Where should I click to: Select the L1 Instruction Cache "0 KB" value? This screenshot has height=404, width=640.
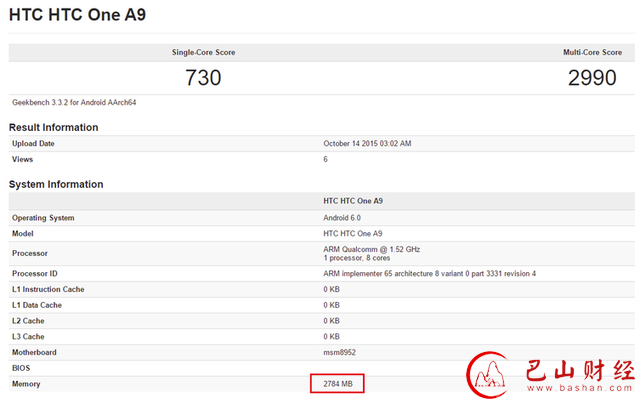(331, 289)
